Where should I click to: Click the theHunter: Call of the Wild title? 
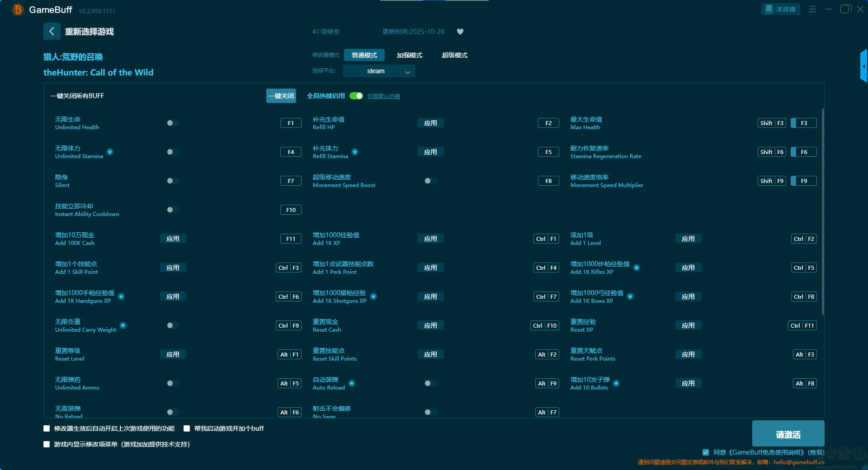click(99, 72)
